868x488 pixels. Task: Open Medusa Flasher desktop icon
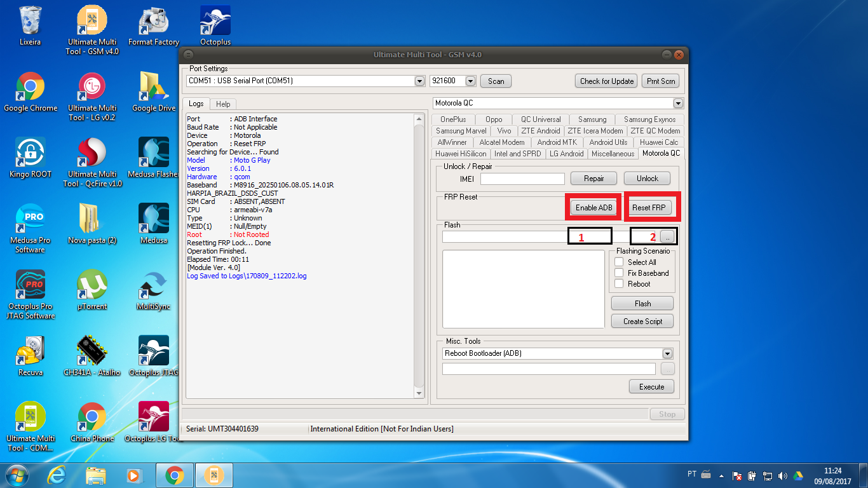154,158
